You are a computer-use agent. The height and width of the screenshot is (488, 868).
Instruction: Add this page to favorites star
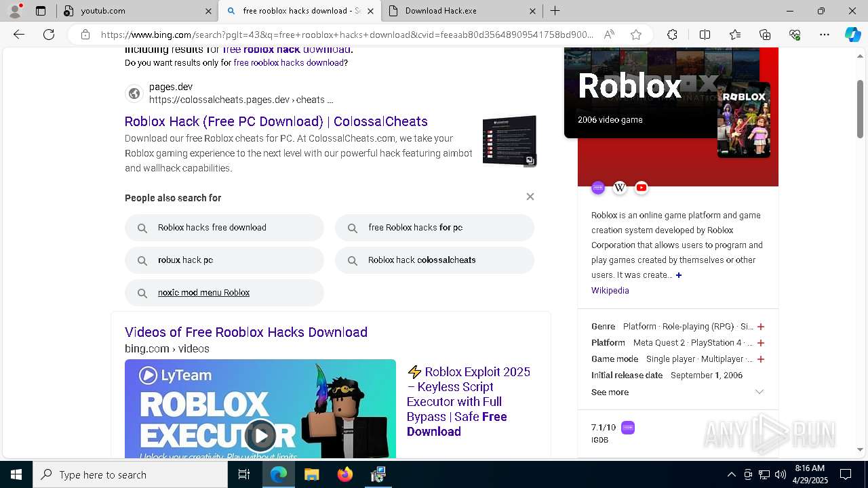pos(636,35)
